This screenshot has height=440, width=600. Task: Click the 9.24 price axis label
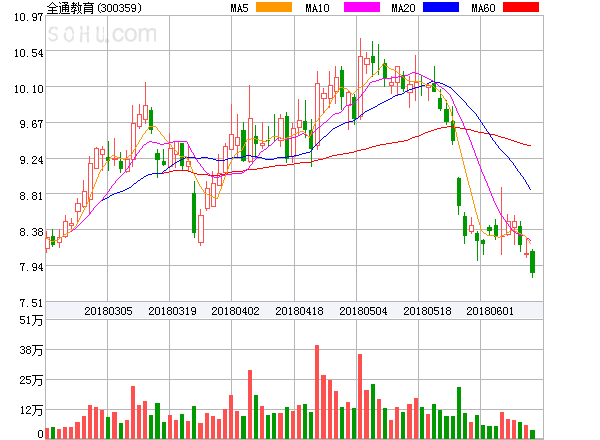[31, 160]
